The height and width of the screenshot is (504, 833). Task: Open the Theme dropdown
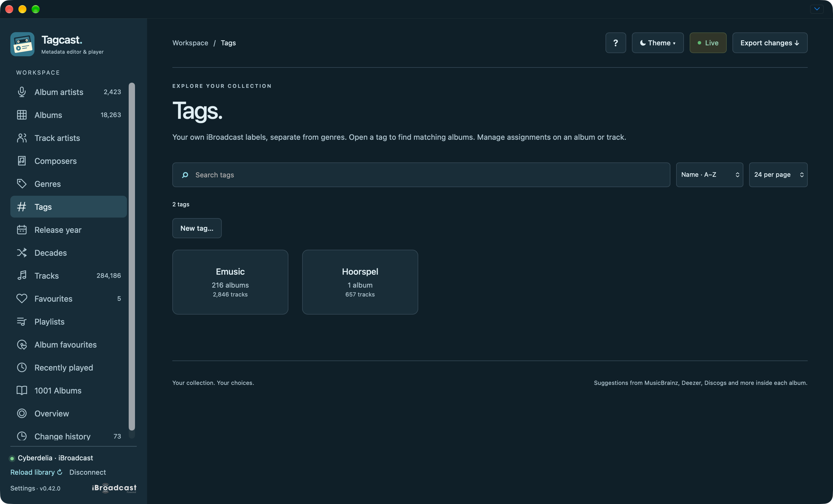tap(657, 43)
